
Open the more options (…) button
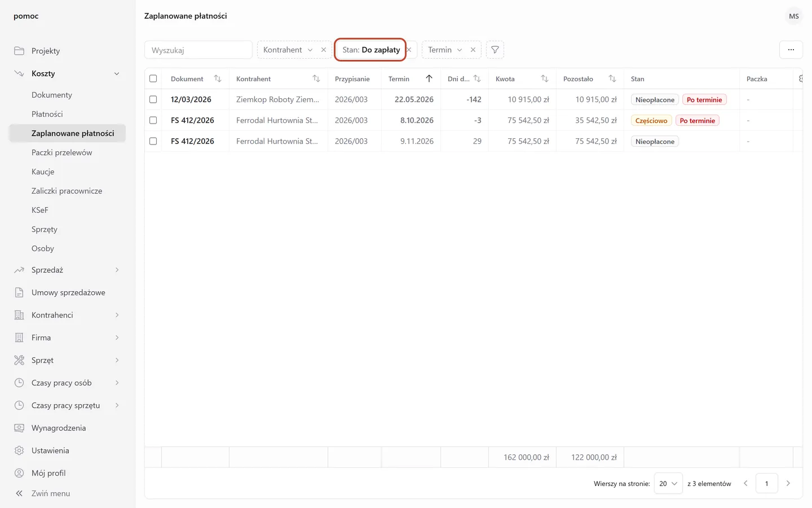791,50
